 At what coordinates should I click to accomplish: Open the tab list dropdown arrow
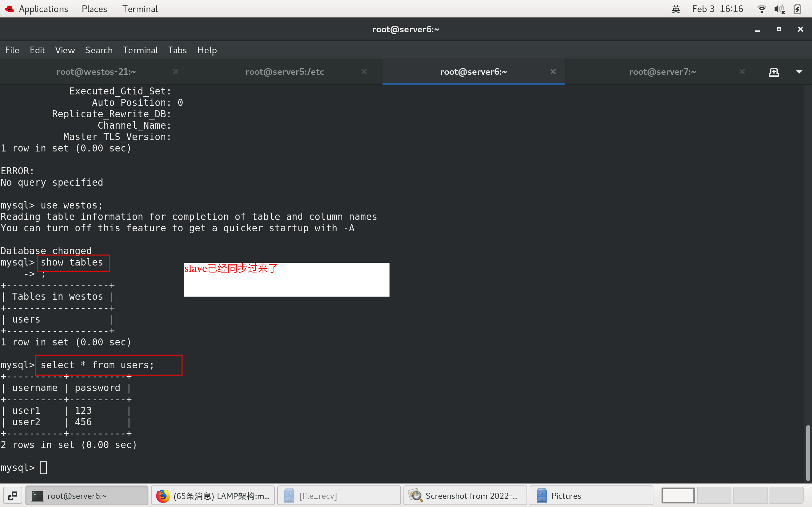point(799,72)
